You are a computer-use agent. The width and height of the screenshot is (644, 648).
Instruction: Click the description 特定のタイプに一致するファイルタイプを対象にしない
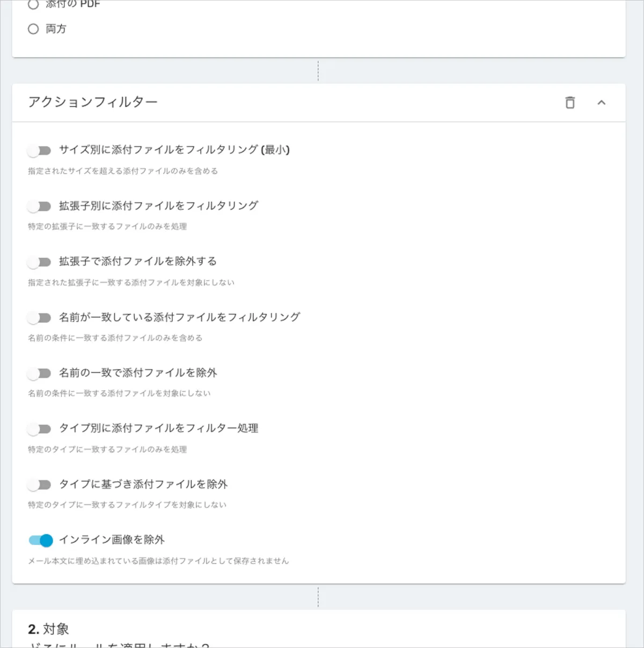pos(127,505)
